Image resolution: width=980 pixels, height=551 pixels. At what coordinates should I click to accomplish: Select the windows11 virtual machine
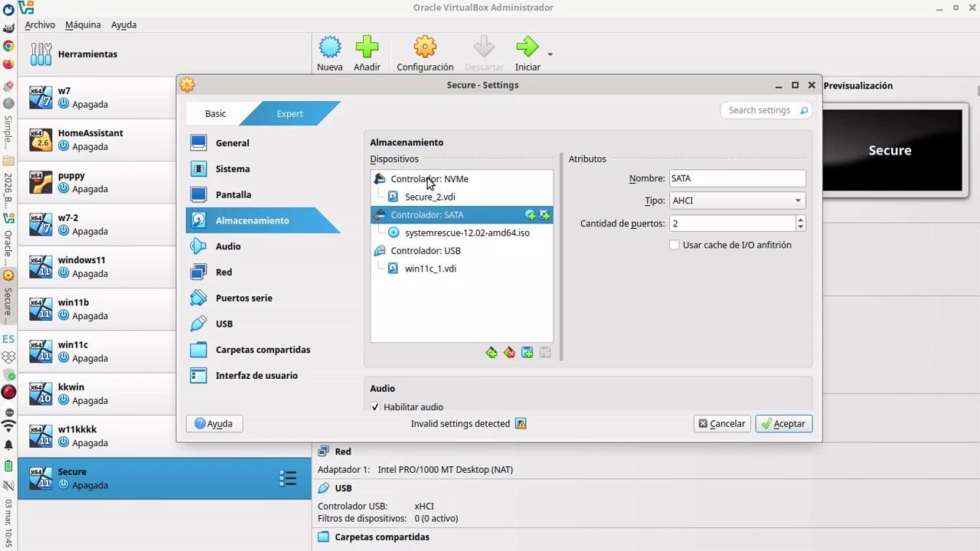(x=97, y=266)
